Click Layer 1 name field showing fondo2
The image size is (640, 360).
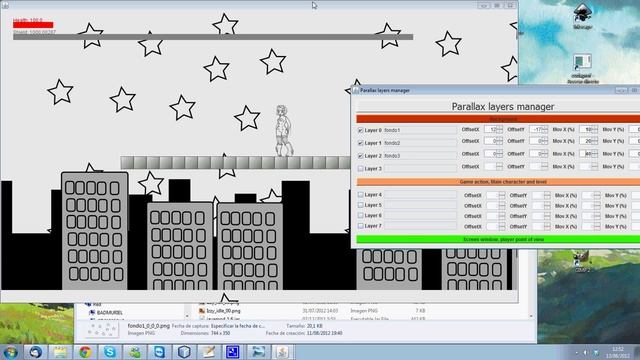(420, 143)
